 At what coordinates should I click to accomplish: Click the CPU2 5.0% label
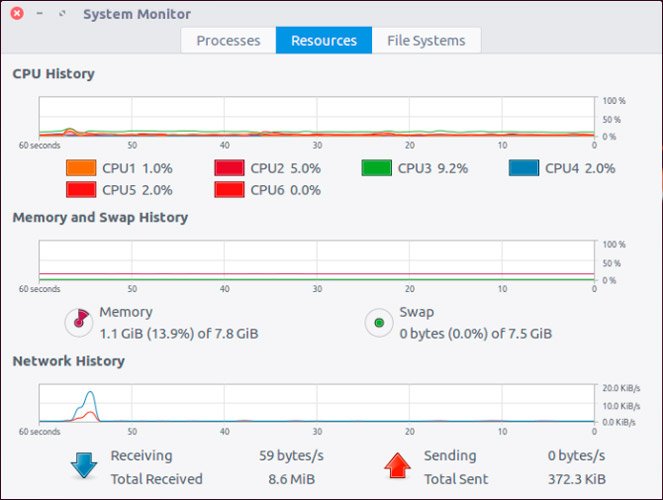point(285,168)
